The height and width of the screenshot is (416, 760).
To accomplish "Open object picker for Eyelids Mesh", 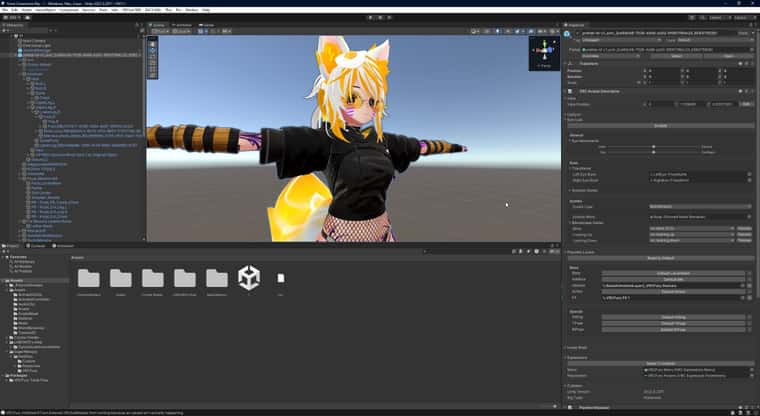I will (x=749, y=217).
